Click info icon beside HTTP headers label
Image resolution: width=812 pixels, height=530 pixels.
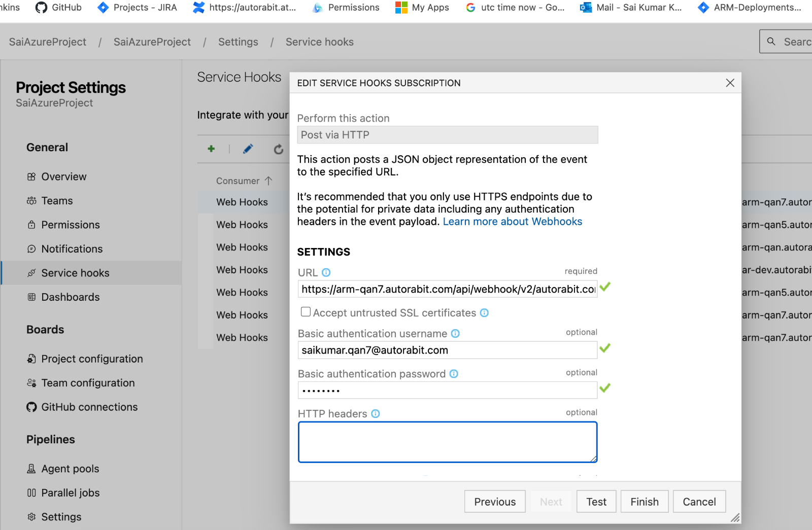point(376,413)
